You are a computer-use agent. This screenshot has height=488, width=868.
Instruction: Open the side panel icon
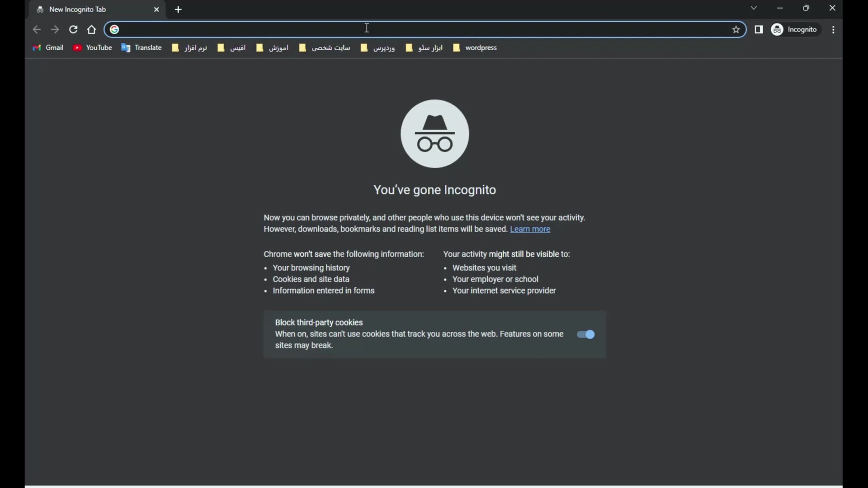tap(759, 30)
